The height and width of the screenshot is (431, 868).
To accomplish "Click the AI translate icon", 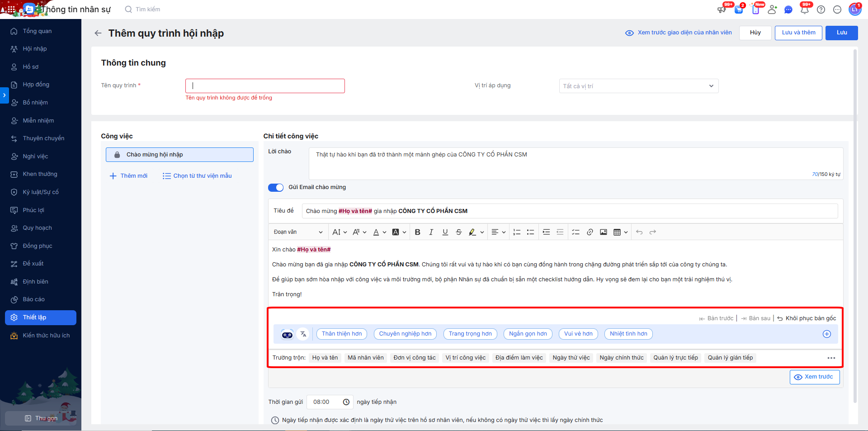I will [x=303, y=334].
